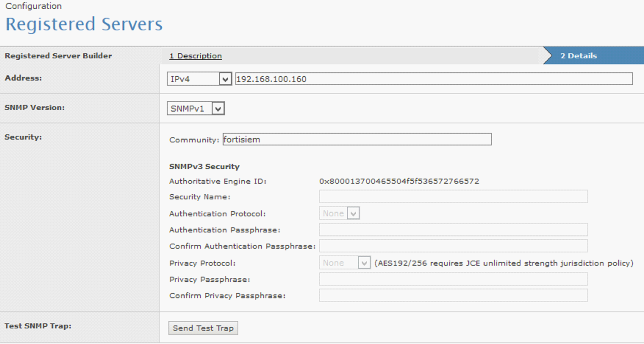The height and width of the screenshot is (344, 644).
Task: Click the Confirm Authentication Passphrase field
Action: point(453,246)
